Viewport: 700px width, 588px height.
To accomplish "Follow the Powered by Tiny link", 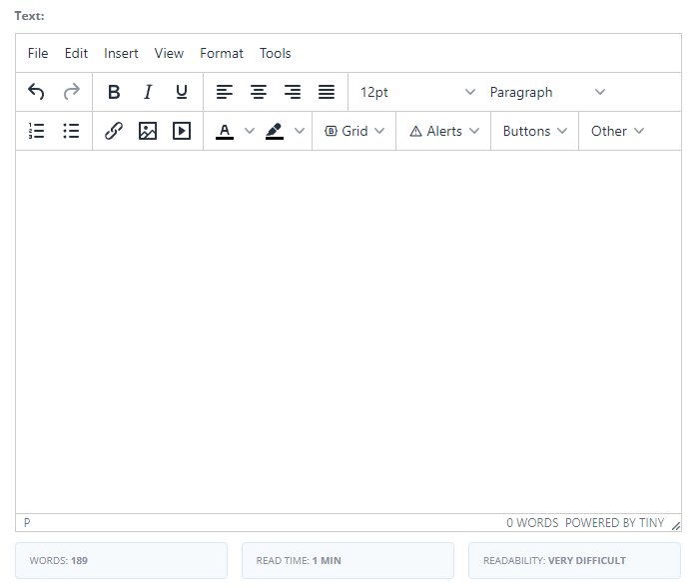I will point(615,523).
